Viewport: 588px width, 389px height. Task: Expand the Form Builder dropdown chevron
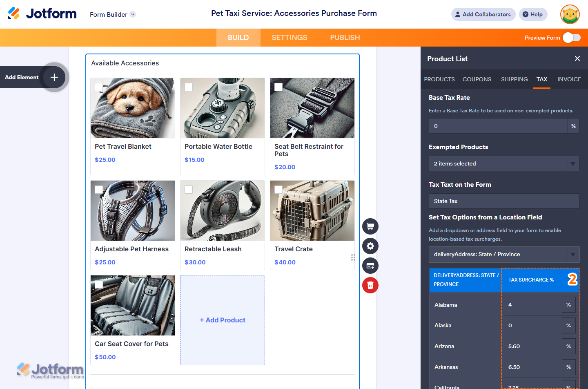point(133,15)
